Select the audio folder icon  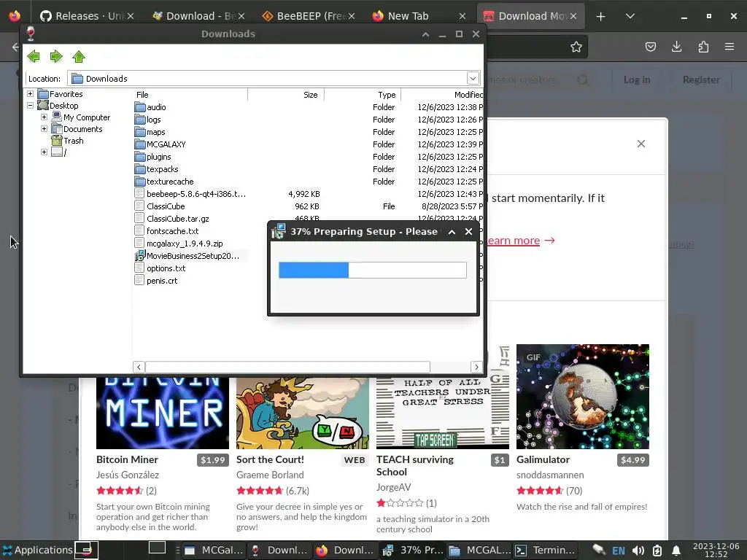[139, 107]
